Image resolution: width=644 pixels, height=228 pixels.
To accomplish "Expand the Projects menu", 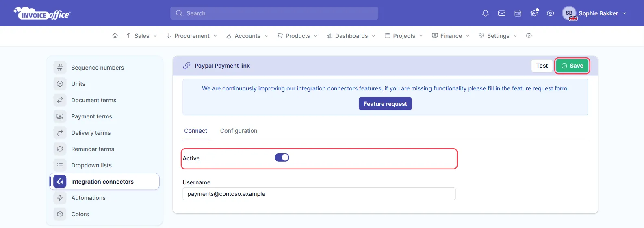I will click(x=403, y=36).
